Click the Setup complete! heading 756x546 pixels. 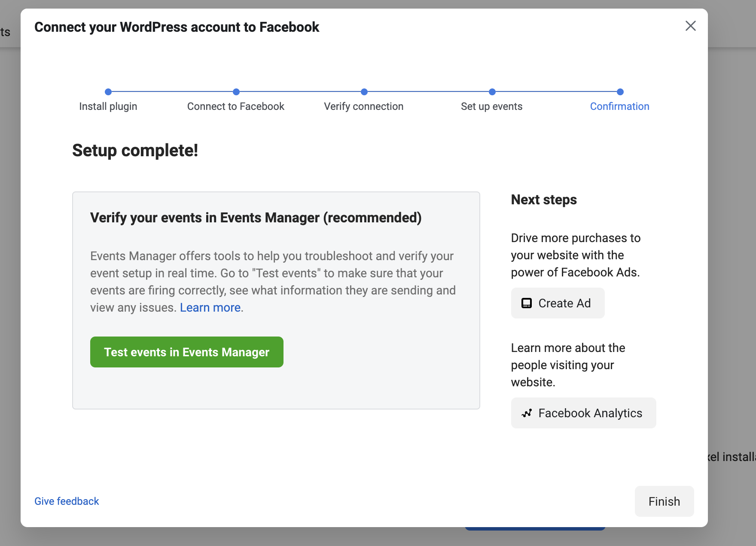tap(135, 151)
